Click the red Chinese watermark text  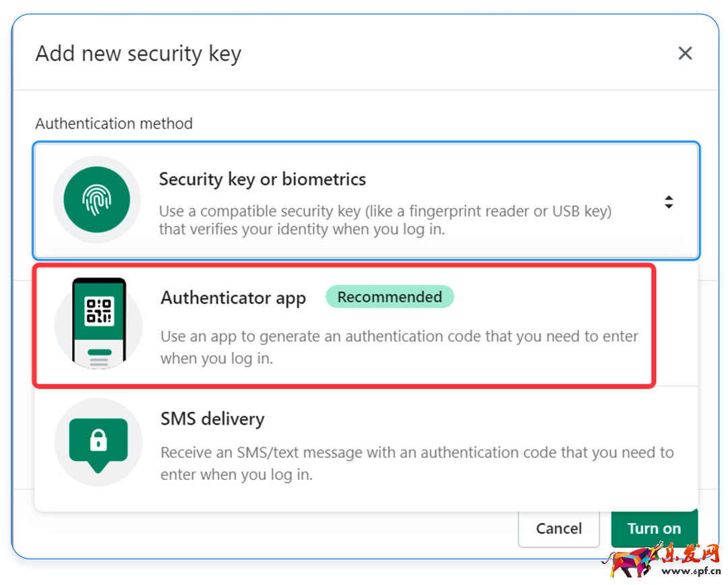pyautogui.click(x=690, y=555)
